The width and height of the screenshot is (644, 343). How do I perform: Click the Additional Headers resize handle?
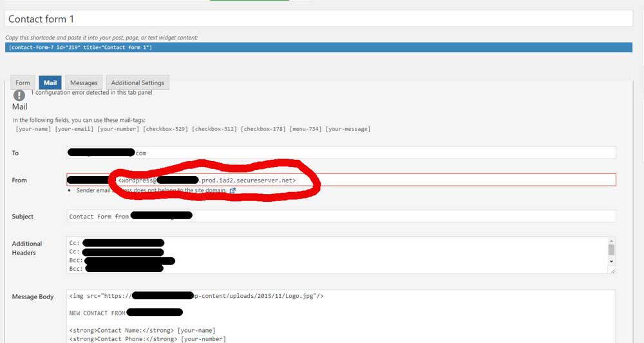pyautogui.click(x=612, y=271)
